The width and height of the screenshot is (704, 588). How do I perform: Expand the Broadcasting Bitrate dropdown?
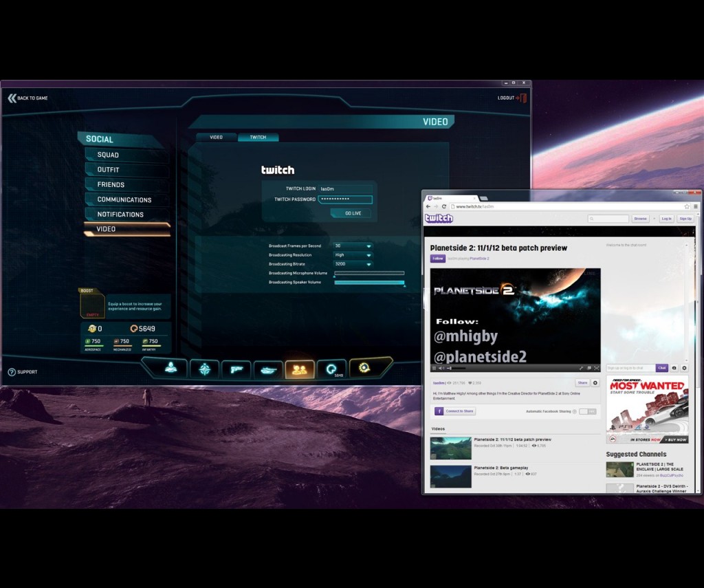coord(353,263)
